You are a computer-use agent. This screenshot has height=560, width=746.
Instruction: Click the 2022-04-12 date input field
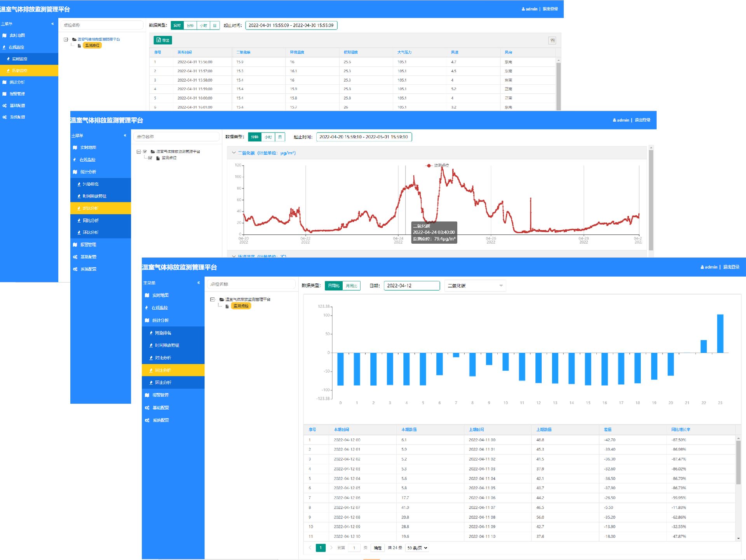pos(411,286)
